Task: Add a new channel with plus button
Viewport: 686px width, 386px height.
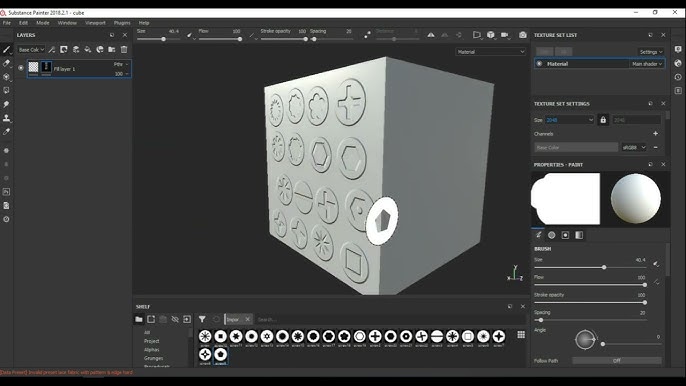Action: 655,133
